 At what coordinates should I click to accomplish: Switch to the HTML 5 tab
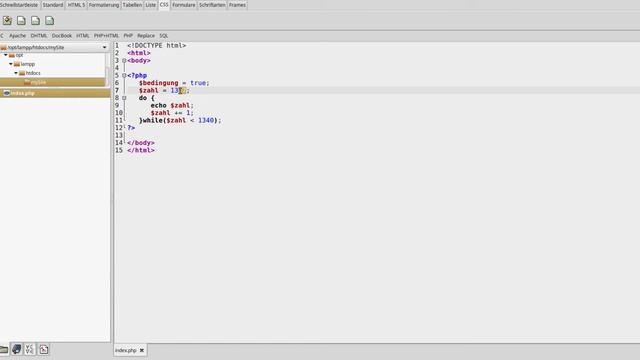pos(76,5)
